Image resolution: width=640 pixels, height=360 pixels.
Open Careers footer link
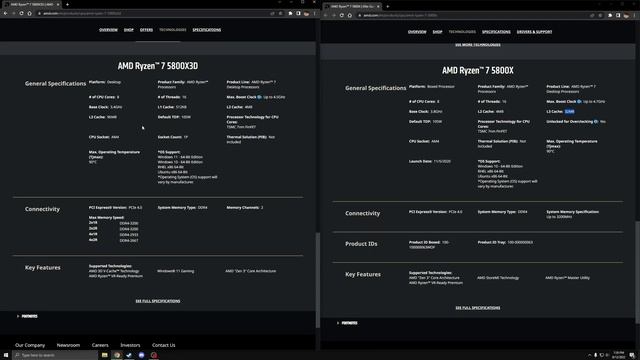100,345
